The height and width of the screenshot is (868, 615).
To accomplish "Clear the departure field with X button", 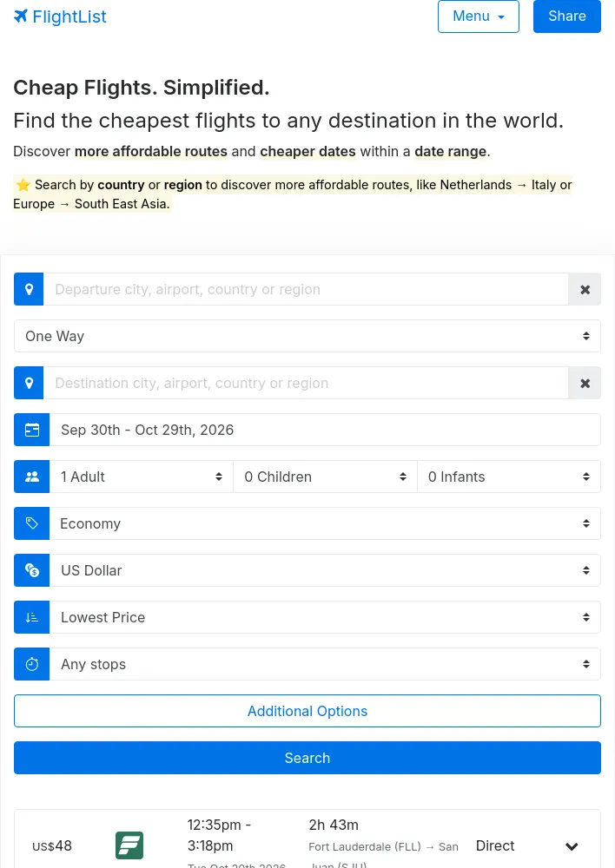I will click(x=585, y=289).
